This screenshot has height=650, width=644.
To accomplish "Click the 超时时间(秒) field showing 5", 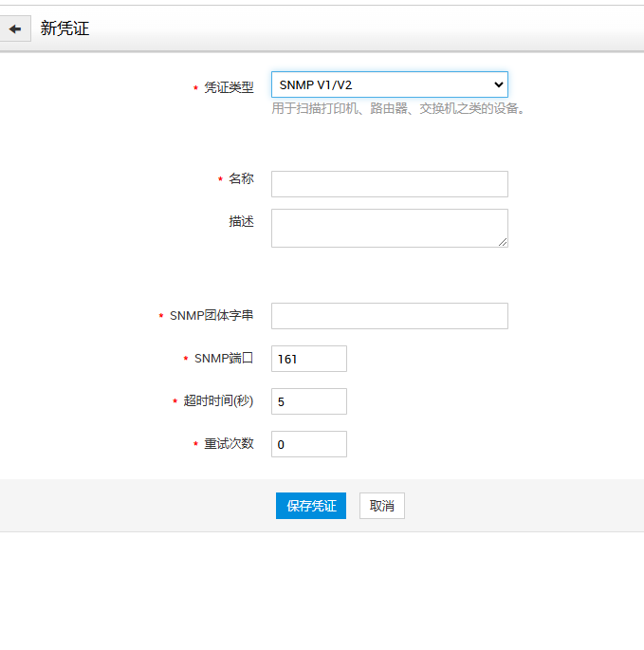I will [x=308, y=401].
